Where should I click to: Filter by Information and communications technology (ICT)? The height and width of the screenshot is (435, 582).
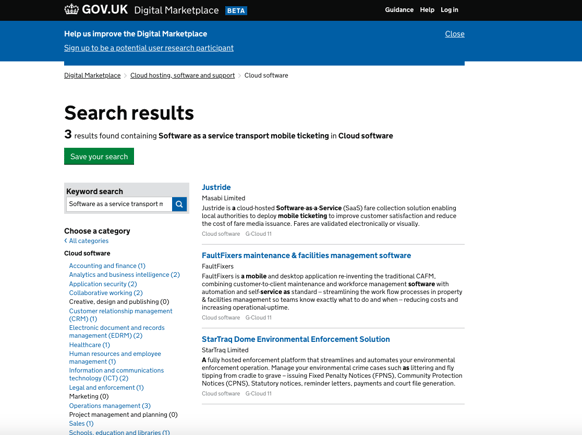pos(117,374)
